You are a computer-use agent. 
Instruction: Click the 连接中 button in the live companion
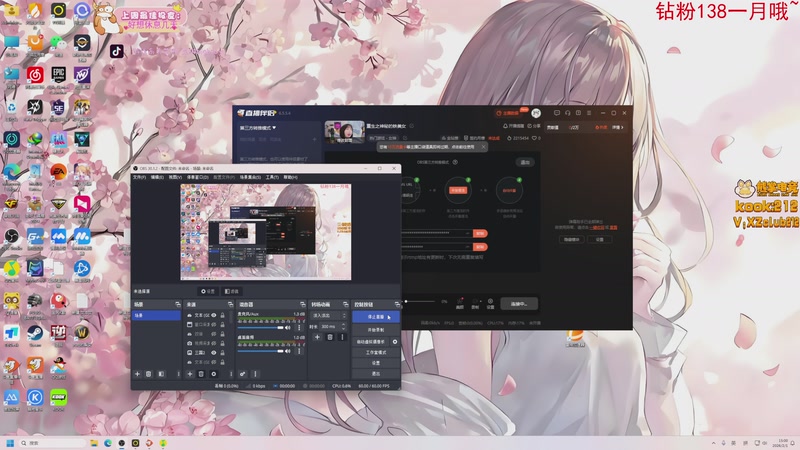pos(519,304)
